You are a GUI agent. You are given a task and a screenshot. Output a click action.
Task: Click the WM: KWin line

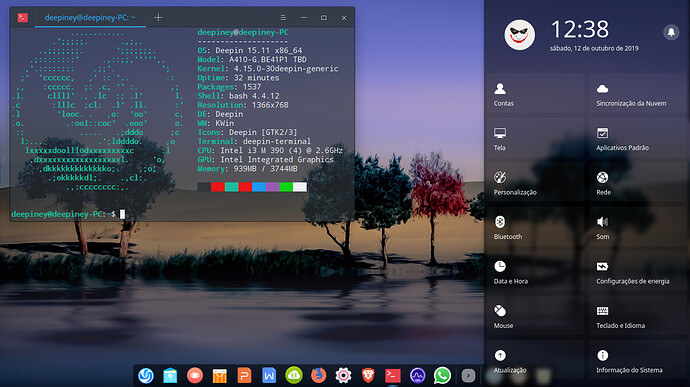pos(216,123)
